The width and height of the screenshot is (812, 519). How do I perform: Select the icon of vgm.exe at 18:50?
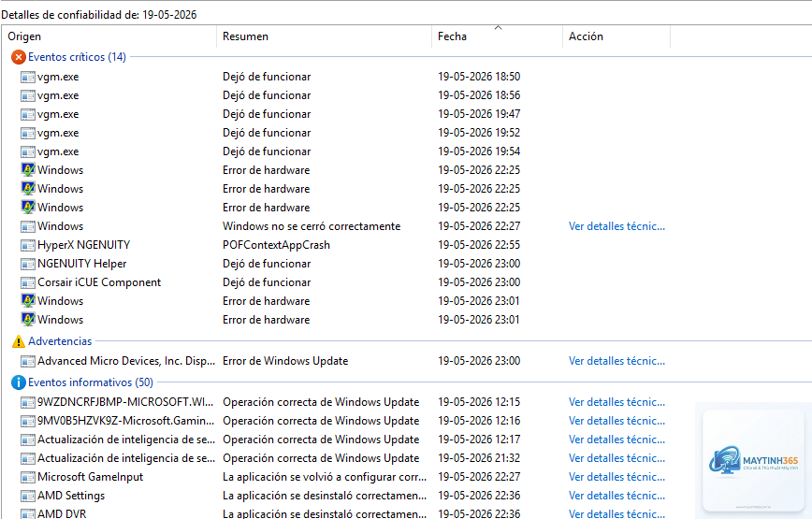click(28, 77)
